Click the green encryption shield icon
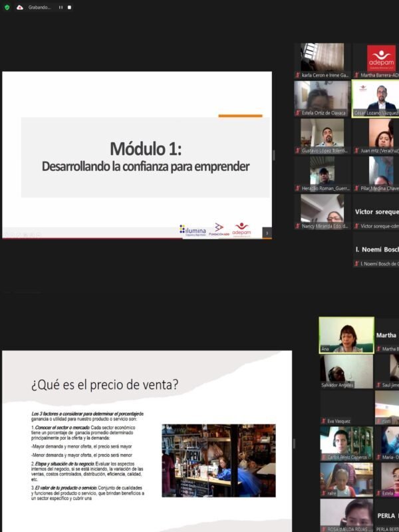This screenshot has height=532, width=399. 7,7
